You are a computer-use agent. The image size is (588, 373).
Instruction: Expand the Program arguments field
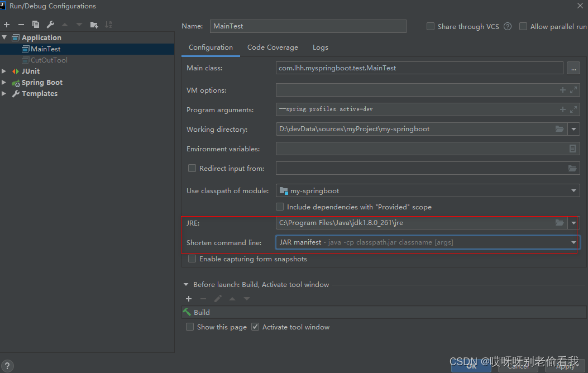point(573,109)
